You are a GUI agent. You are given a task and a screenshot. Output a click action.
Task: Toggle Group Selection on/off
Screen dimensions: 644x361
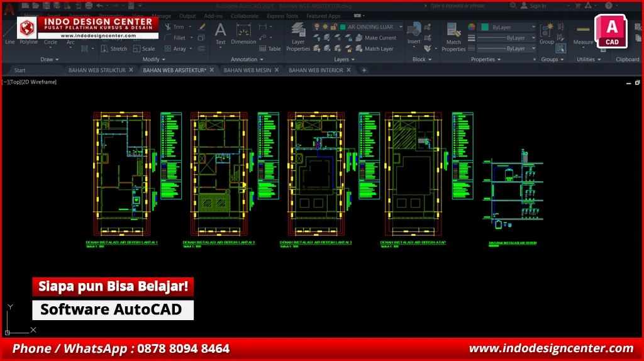click(560, 48)
